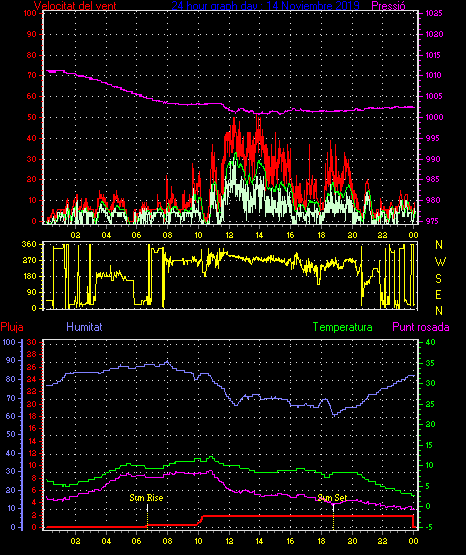Click red wind speed axis value 60

click(31, 96)
